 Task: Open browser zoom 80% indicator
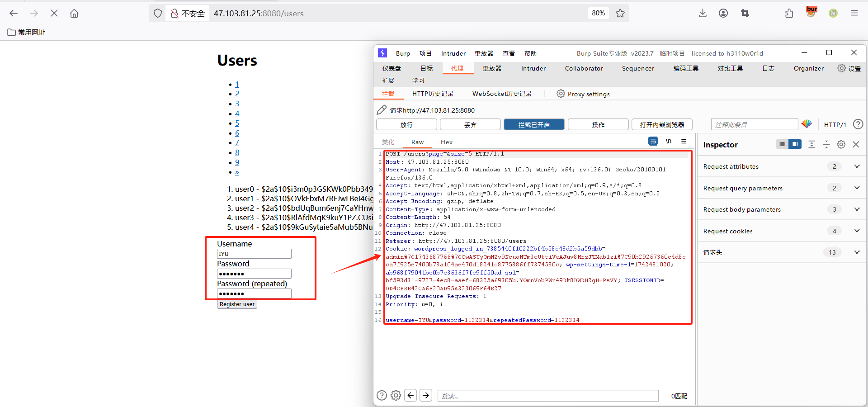pos(598,13)
